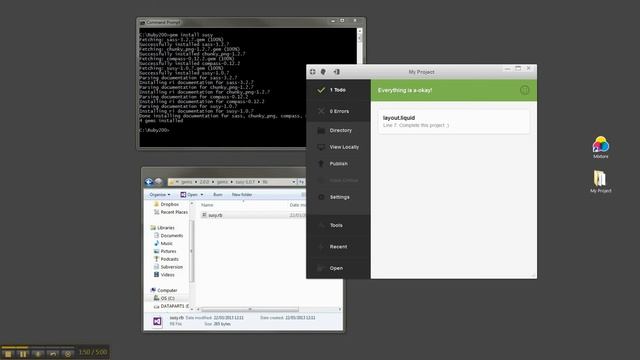Click the fullscreen icon in My Project titlebar

(313, 72)
